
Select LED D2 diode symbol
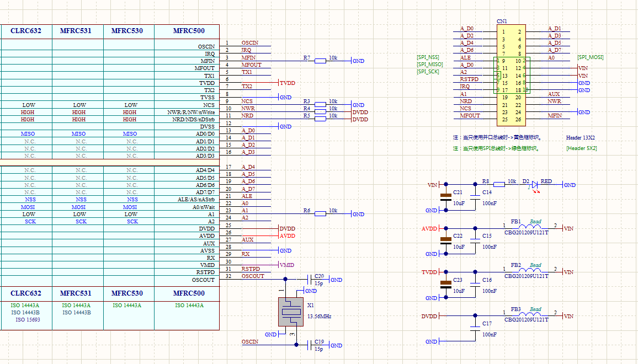click(535, 185)
